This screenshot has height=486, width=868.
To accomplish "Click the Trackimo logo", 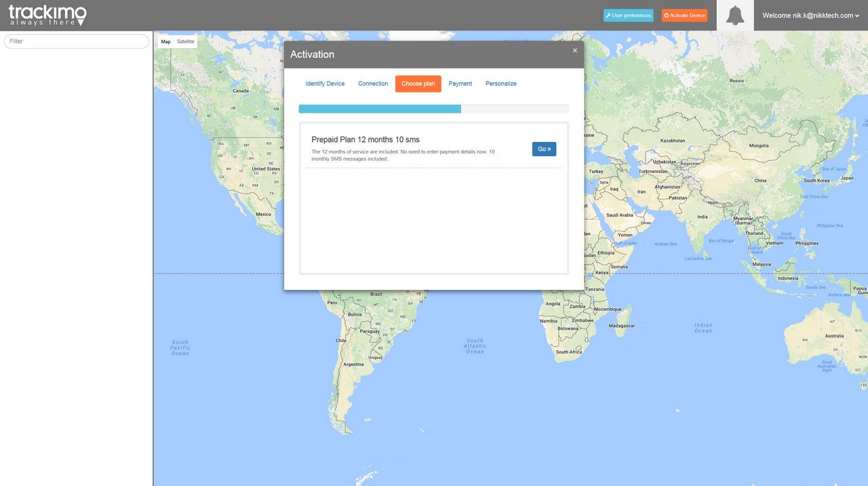I will 47,15.
